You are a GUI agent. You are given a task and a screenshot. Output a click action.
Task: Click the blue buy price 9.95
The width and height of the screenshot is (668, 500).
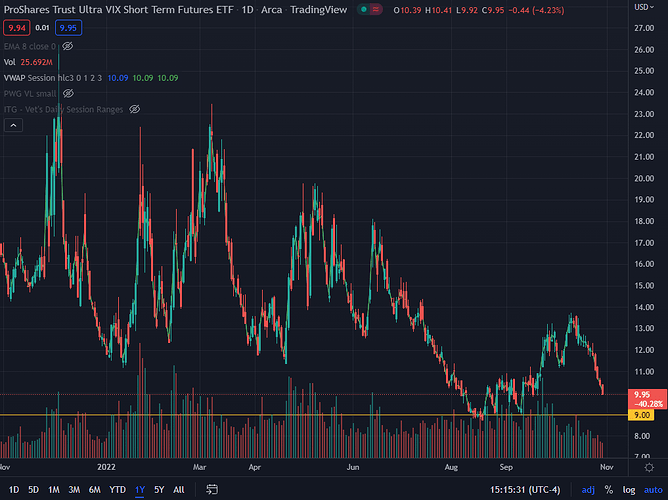[68, 28]
